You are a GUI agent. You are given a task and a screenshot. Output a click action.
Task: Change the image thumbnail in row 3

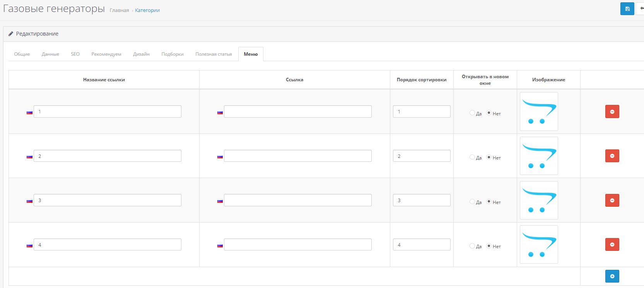[x=539, y=201]
